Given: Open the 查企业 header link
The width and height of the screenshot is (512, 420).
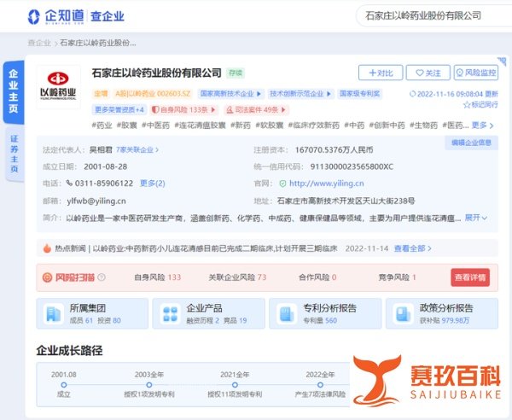Looking at the screenshot, I should [x=108, y=16].
